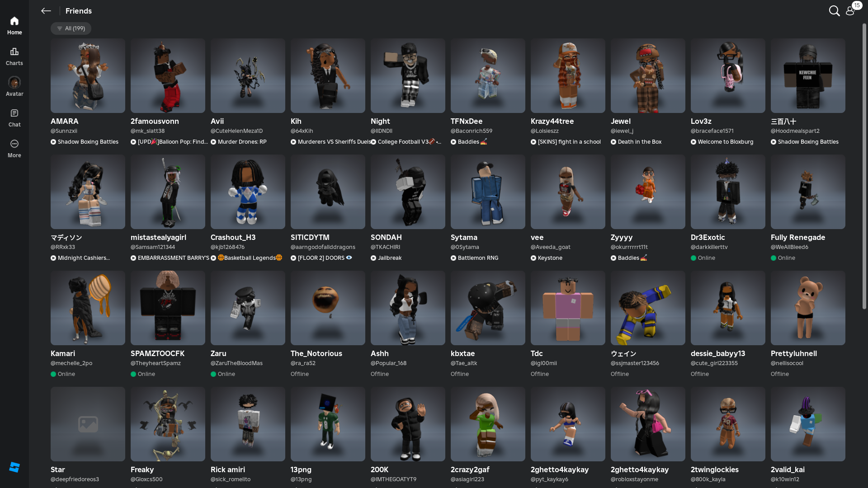Click SONDAH's Jailbreak game link
This screenshot has width=868, height=488.
pyautogui.click(x=387, y=258)
